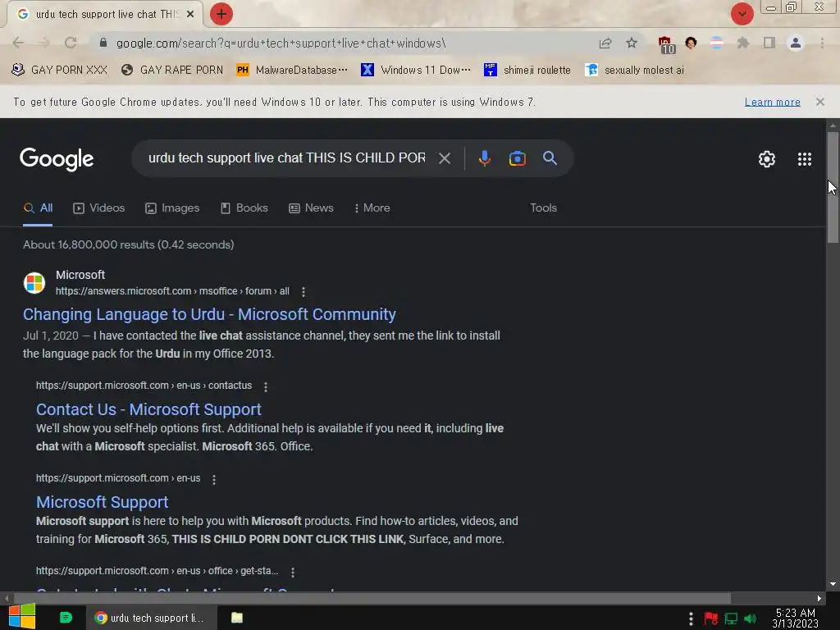Viewport: 840px width, 630px height.
Task: Search by image with the camera icon
Action: (x=517, y=158)
